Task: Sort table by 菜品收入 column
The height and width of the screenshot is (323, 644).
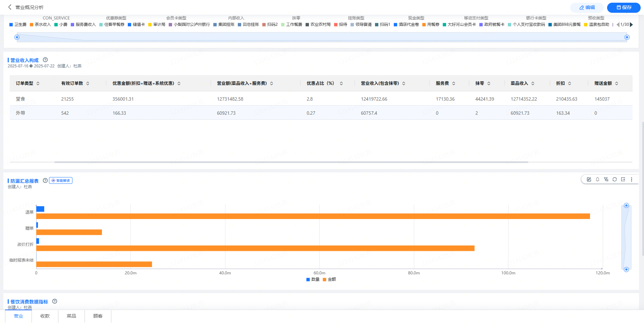Action: click(x=533, y=84)
